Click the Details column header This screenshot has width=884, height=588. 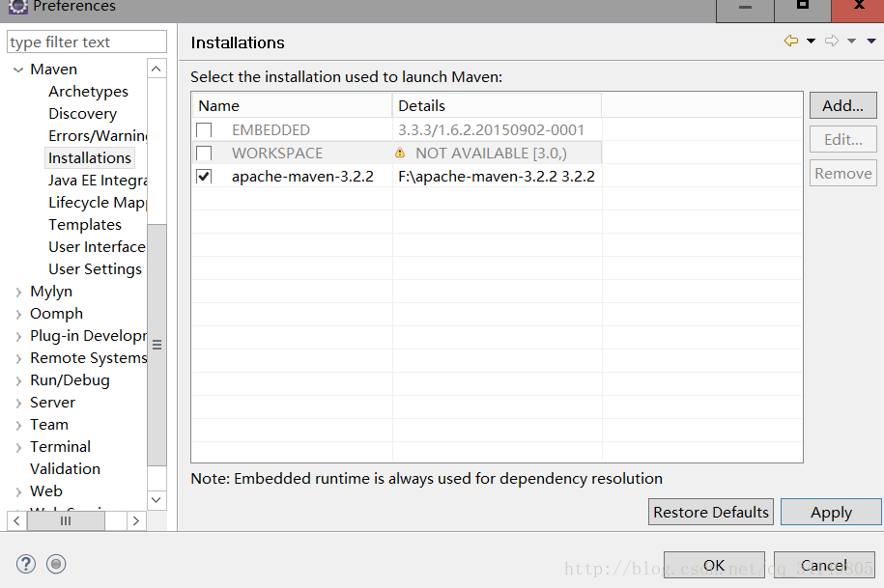[497, 105]
